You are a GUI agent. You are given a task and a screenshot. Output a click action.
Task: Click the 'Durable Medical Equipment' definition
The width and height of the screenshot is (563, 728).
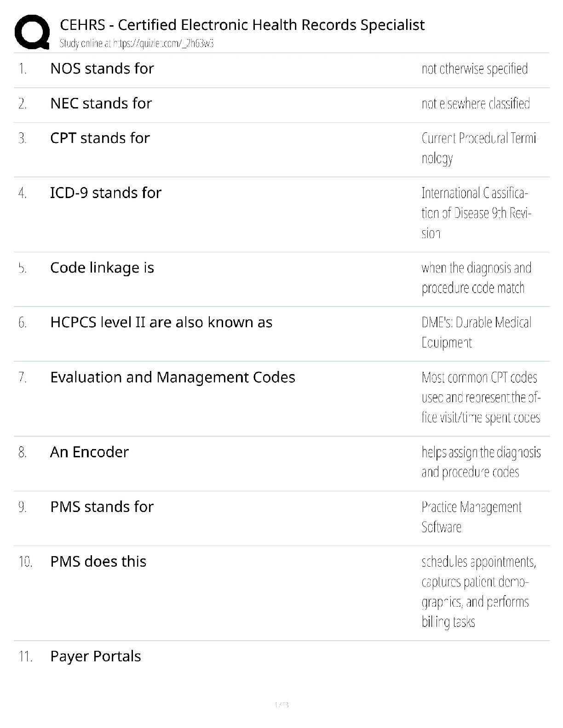click(x=476, y=332)
